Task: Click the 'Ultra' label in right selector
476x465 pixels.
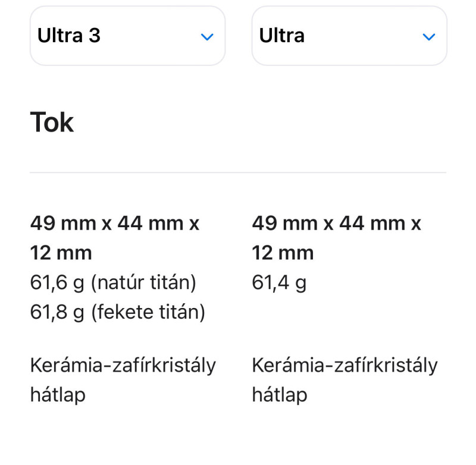Action: point(281,36)
